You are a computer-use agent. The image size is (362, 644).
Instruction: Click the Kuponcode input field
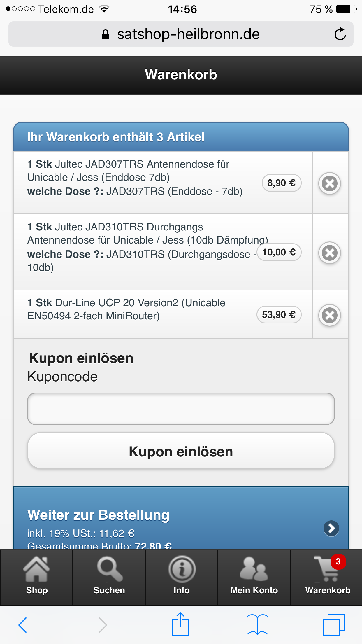click(181, 409)
